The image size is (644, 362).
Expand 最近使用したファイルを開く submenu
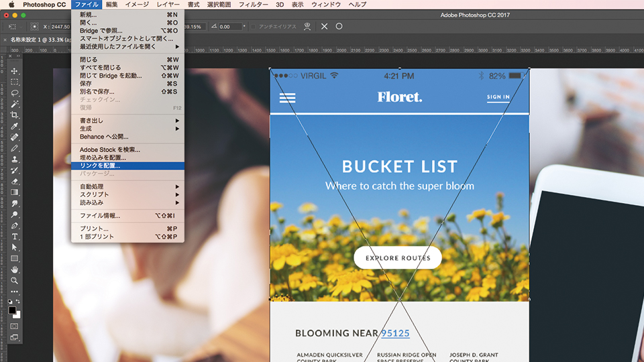(127, 46)
